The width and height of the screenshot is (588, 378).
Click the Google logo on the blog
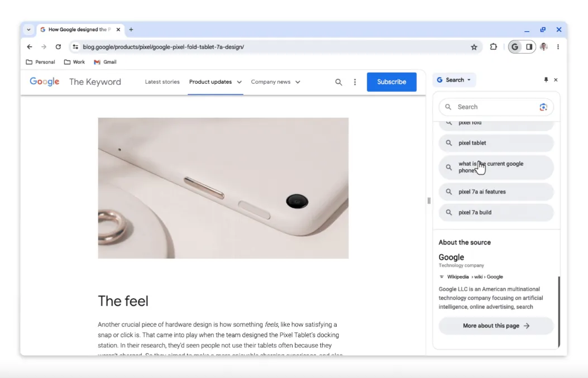[44, 82]
